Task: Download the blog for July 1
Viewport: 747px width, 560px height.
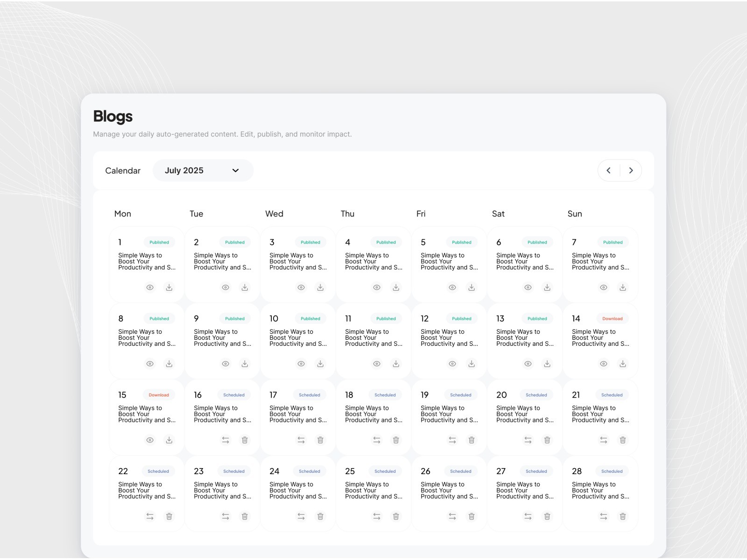Action: tap(169, 287)
